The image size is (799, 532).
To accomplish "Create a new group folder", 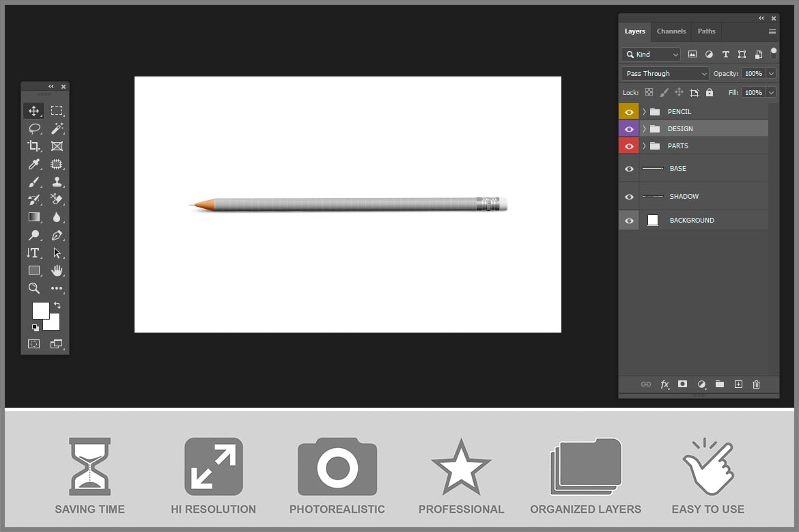I will pos(720,384).
